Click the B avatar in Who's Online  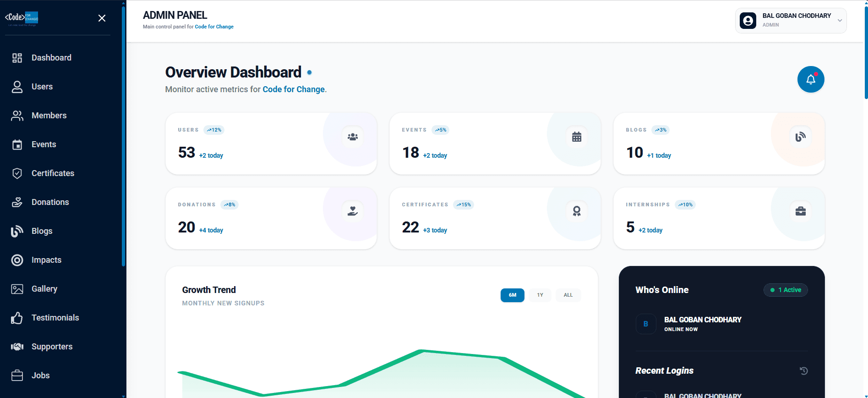[646, 324]
